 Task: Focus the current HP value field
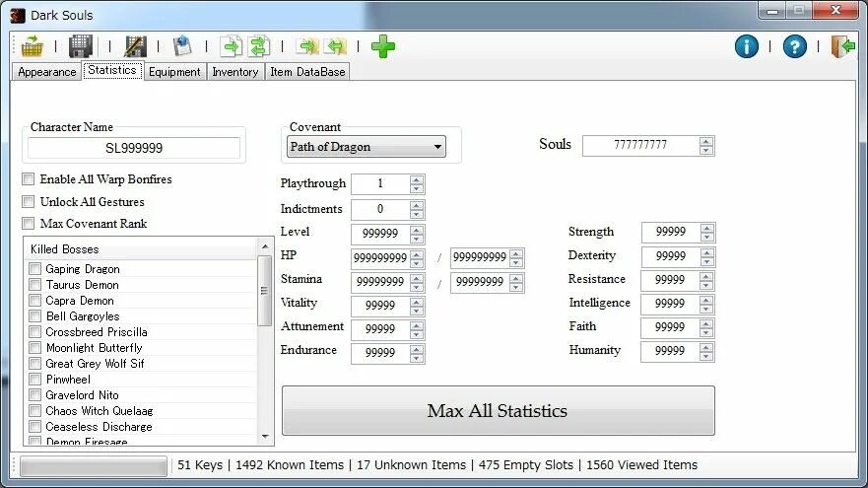point(381,258)
